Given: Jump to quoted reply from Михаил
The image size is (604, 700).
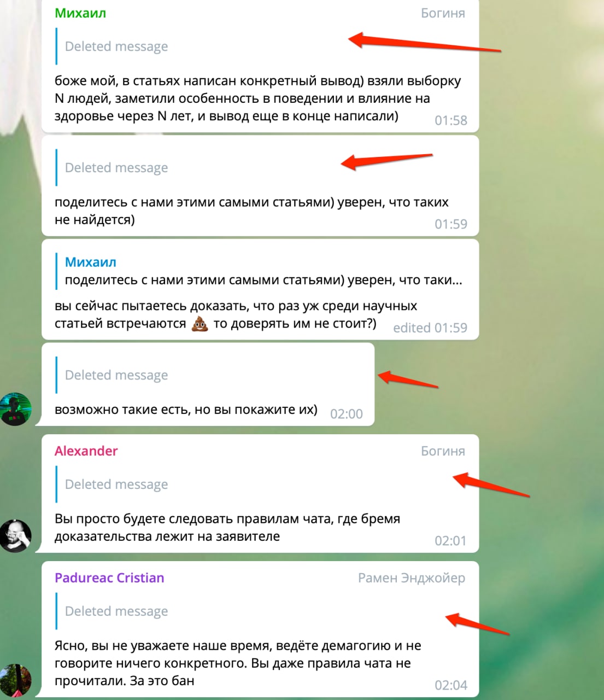Looking at the screenshot, I should pos(260,271).
